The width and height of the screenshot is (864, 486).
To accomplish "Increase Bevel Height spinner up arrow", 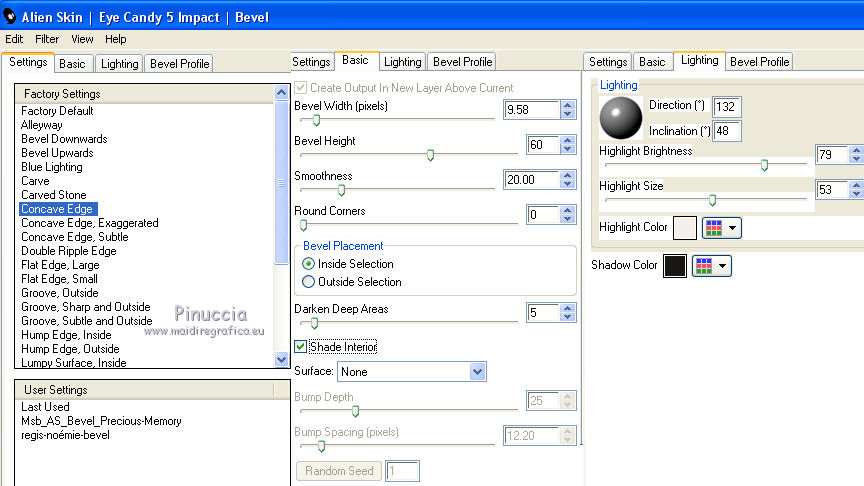I will point(568,140).
